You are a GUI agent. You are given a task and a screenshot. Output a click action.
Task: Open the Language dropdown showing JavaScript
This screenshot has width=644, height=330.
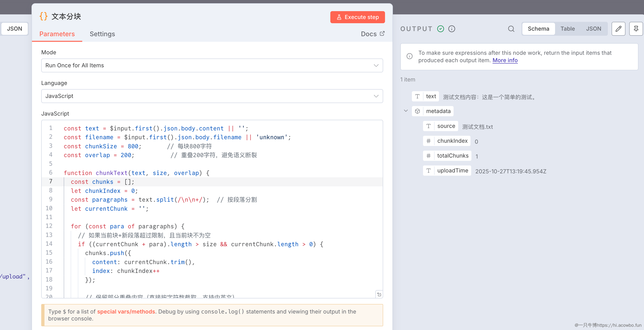pos(212,96)
